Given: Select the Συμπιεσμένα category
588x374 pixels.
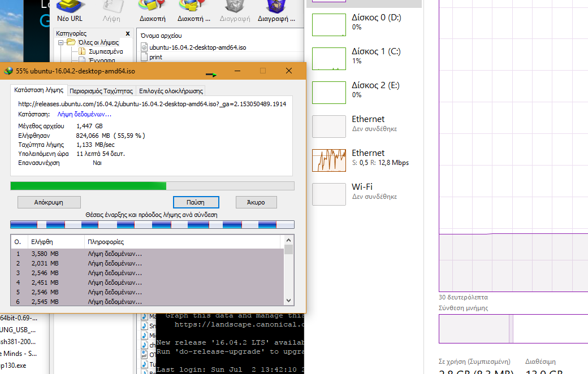Looking at the screenshot, I should (106, 51).
